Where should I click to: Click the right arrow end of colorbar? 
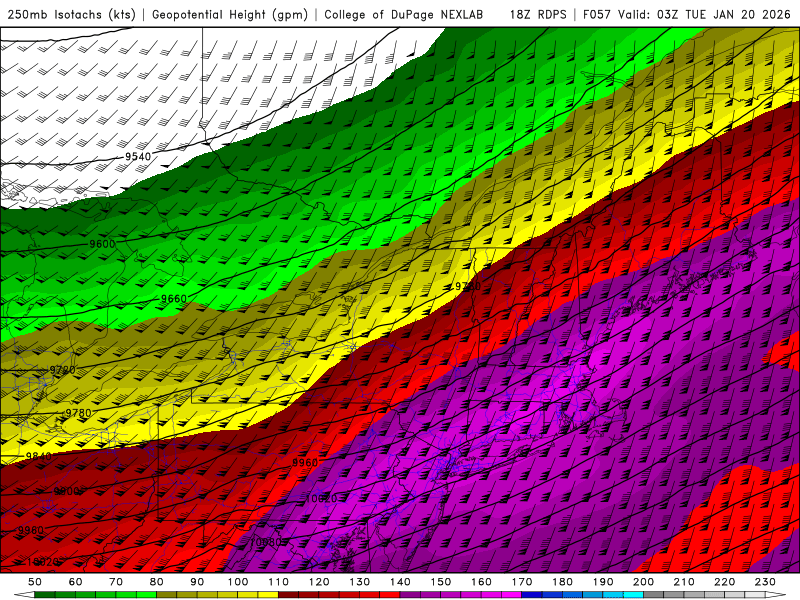[x=776, y=595]
